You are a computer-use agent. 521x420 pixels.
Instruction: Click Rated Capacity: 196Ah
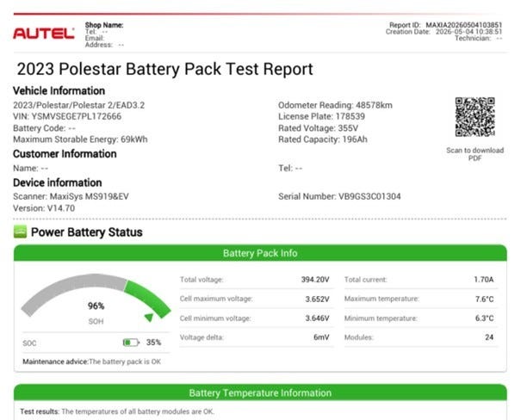tap(323, 139)
